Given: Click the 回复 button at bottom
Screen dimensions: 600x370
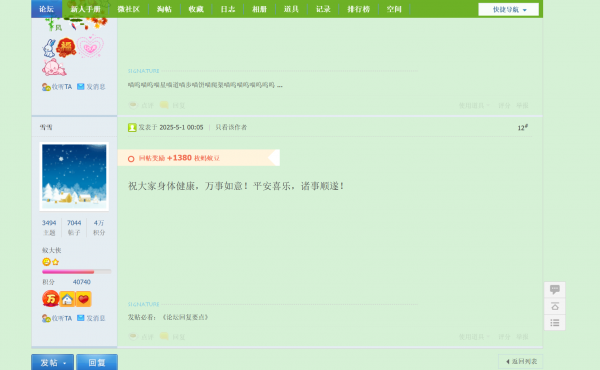Looking at the screenshot, I should tap(97, 362).
